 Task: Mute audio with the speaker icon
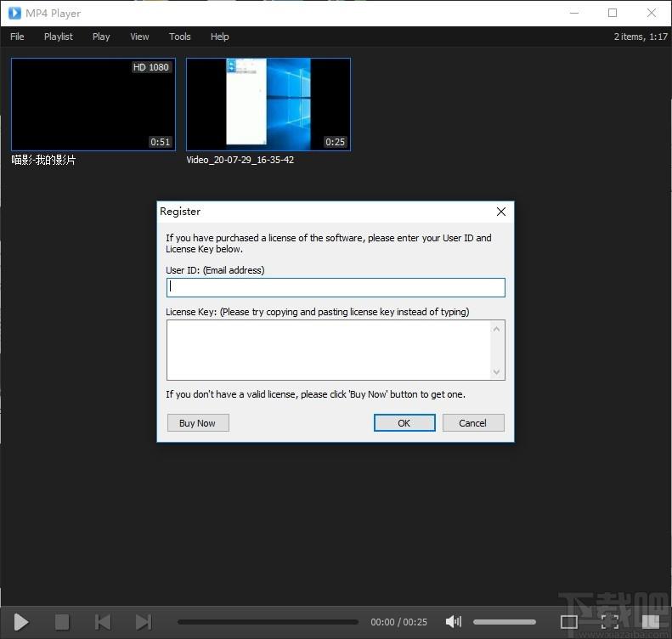coord(454,621)
